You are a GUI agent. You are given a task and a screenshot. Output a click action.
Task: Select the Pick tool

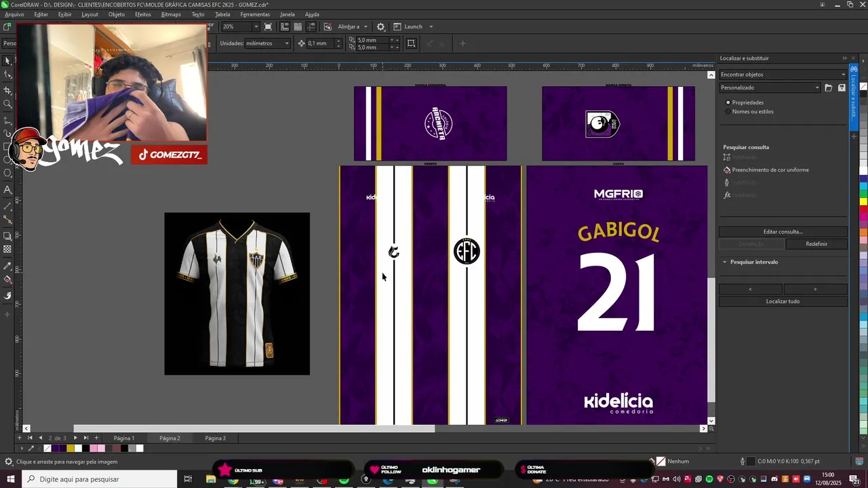click(x=7, y=61)
